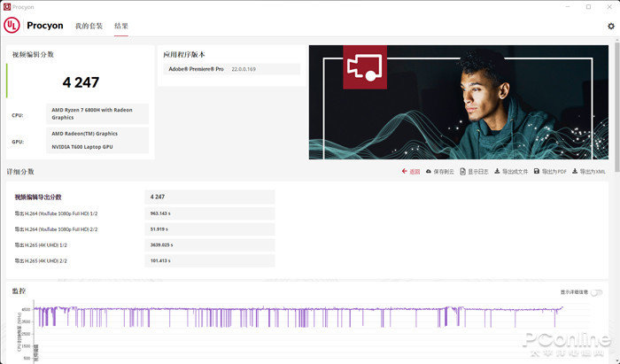The height and width of the screenshot is (364, 620).
Task: Click the 导出 H.265 (4K UHD) 2/2 label
Action: [41, 261]
